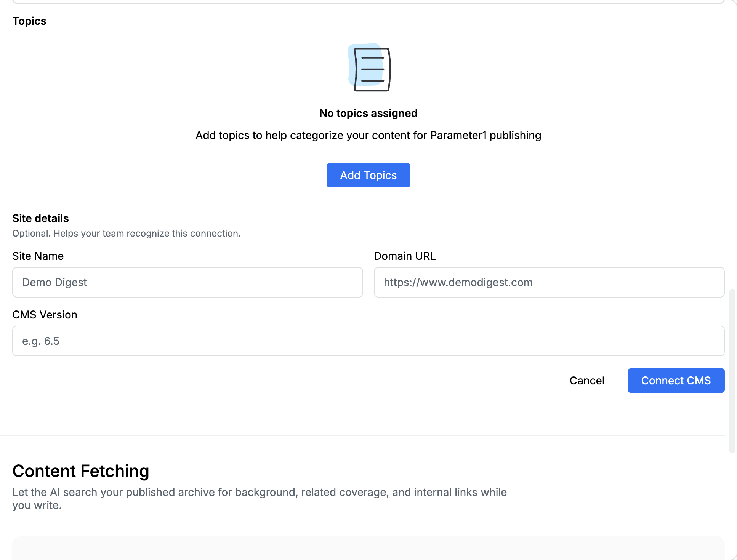Focus the Site Name input field

point(187,282)
